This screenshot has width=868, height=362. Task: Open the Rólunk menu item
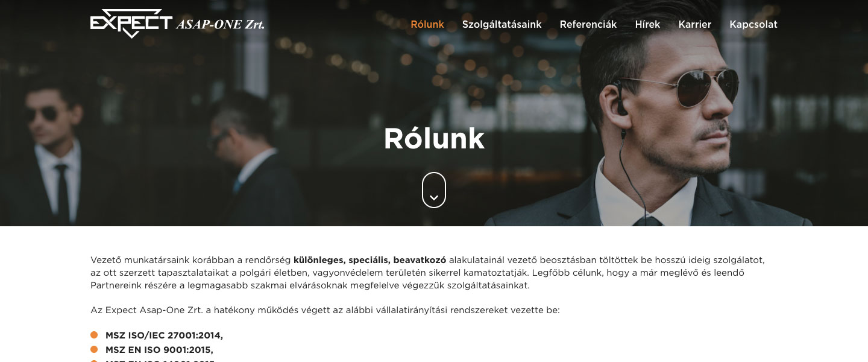[427, 25]
